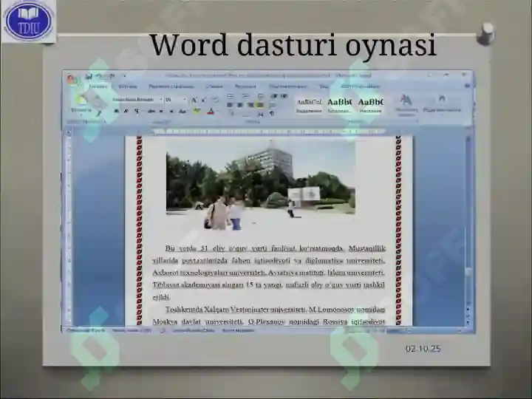Click the vertical scrollbar of document
The height and width of the screenshot is (399, 532).
pos(468,231)
